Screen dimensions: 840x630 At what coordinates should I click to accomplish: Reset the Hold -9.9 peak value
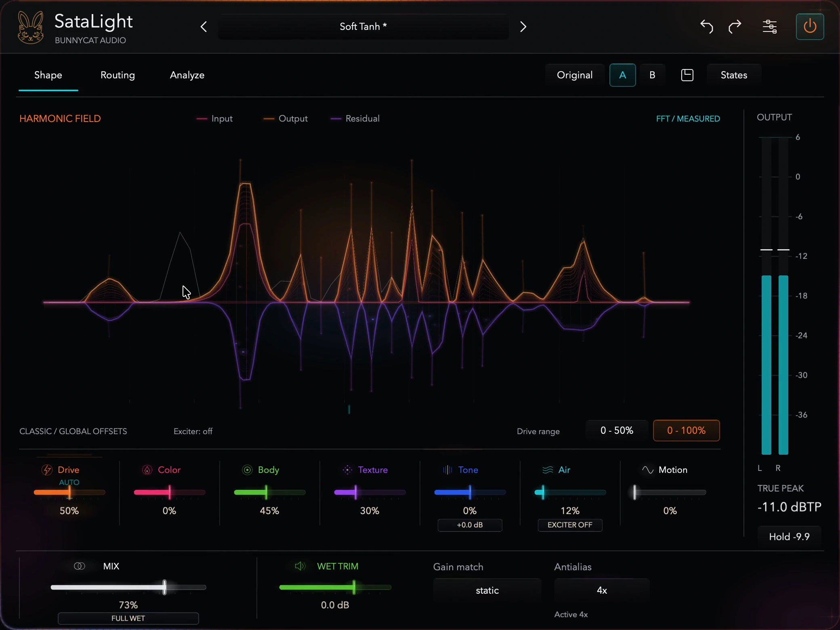pyautogui.click(x=789, y=537)
